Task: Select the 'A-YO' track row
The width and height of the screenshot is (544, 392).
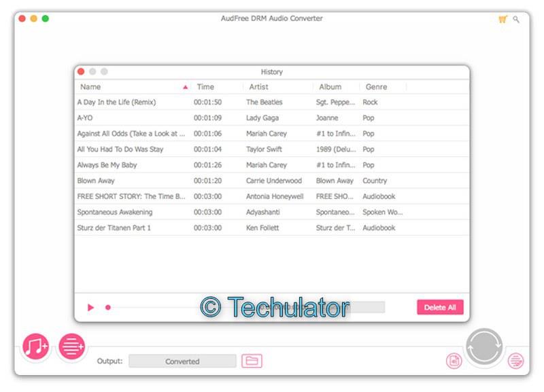Action: 271,118
